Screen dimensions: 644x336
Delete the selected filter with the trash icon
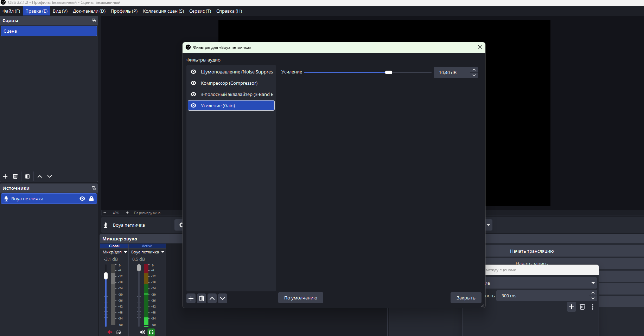pyautogui.click(x=202, y=298)
